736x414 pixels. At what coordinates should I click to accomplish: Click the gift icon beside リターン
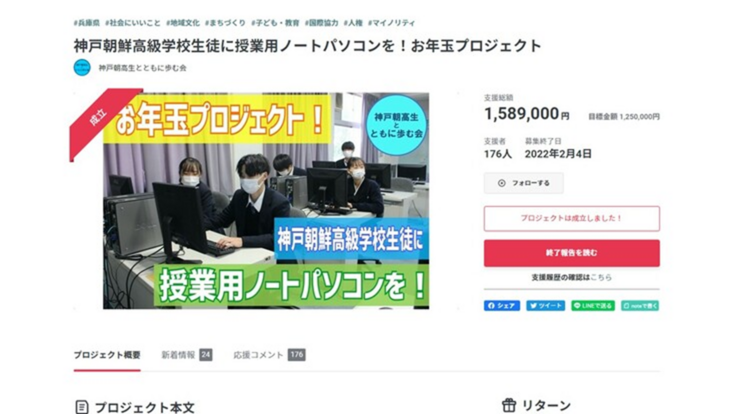[509, 405]
